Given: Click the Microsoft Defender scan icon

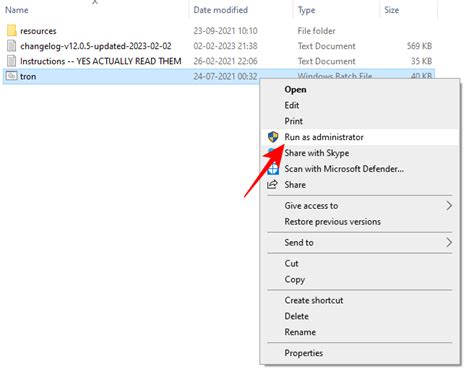Looking at the screenshot, I should 273,169.
